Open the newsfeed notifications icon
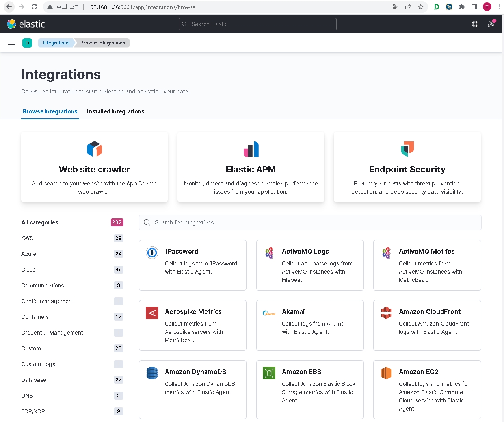 click(x=491, y=24)
